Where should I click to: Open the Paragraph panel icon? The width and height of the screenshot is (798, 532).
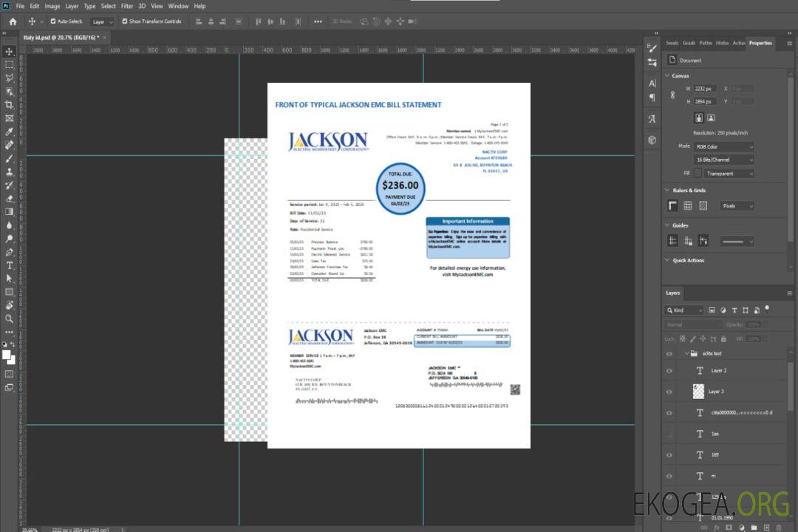652,98
